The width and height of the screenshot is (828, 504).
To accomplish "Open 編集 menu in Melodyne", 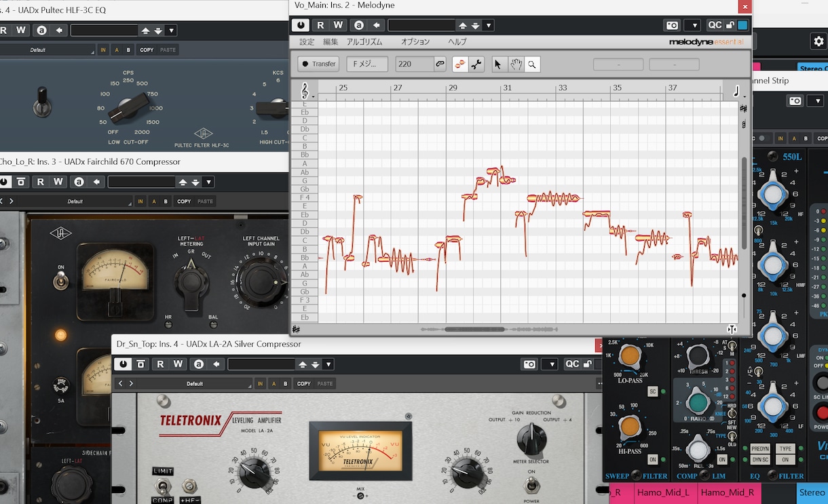I will pos(331,42).
